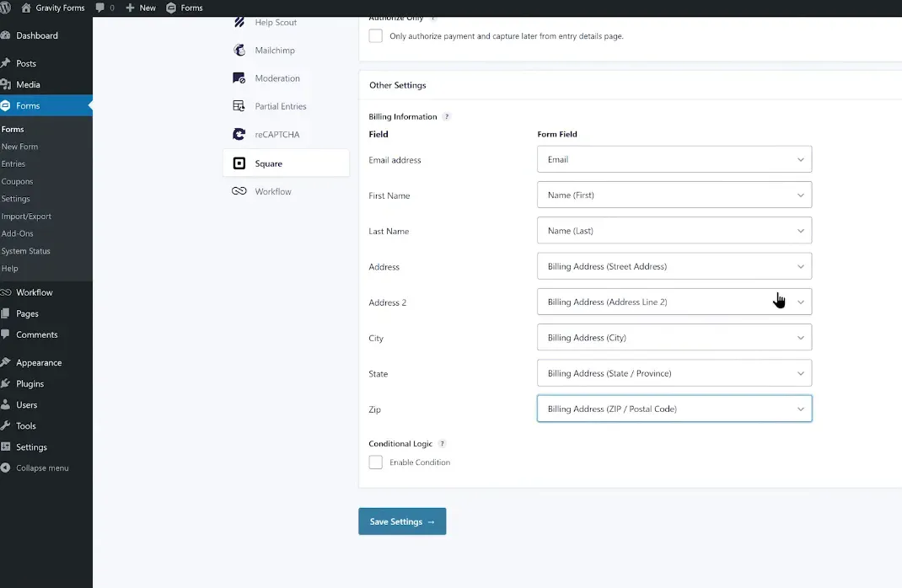Open the Moderation settings icon
This screenshot has width=902, height=588.
tap(239, 78)
